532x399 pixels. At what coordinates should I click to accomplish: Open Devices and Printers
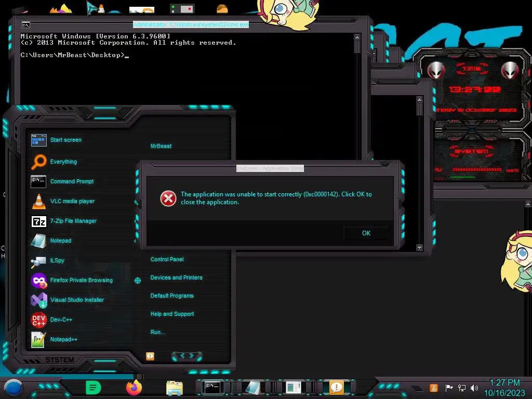click(176, 277)
